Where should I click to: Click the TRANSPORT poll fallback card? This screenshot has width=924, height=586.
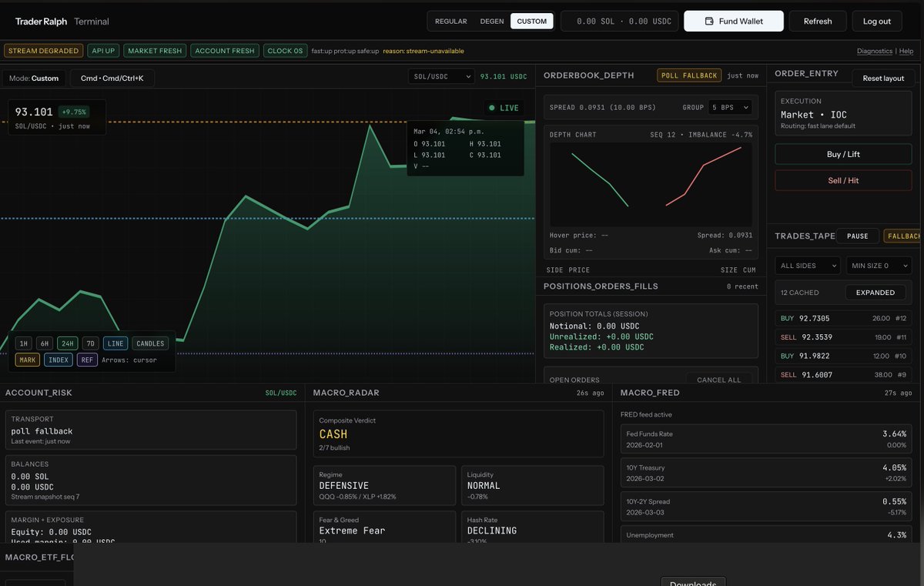[151, 430]
